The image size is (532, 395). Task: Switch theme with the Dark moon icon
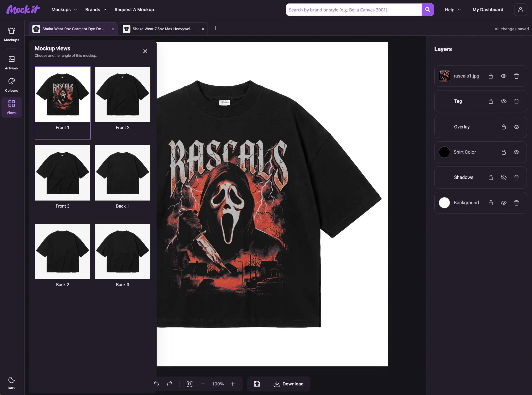[11, 383]
